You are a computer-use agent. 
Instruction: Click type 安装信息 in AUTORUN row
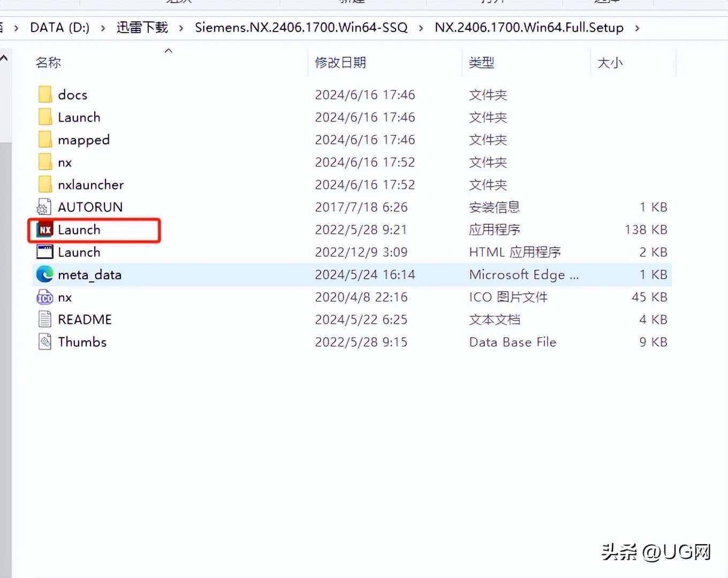pyautogui.click(x=495, y=207)
